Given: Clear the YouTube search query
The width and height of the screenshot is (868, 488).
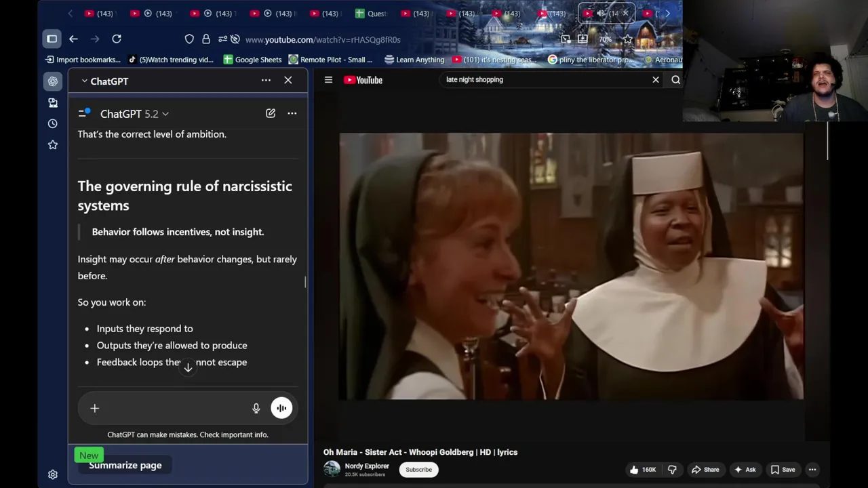Looking at the screenshot, I should [656, 80].
